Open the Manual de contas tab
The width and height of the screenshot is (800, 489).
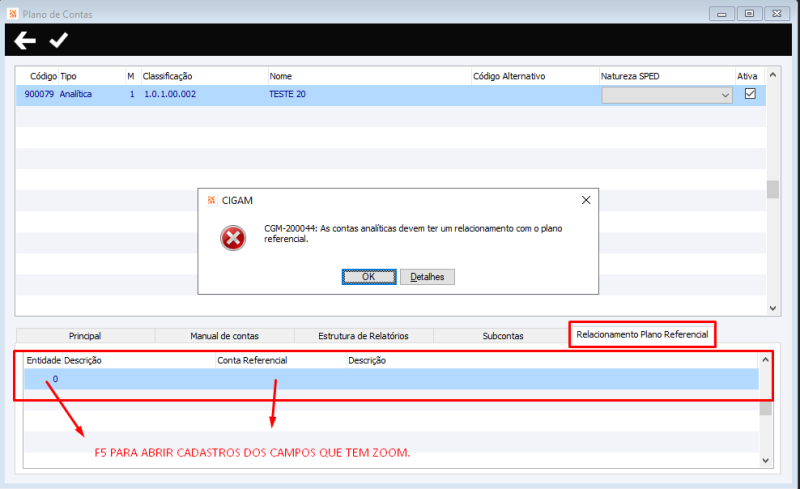(224, 336)
